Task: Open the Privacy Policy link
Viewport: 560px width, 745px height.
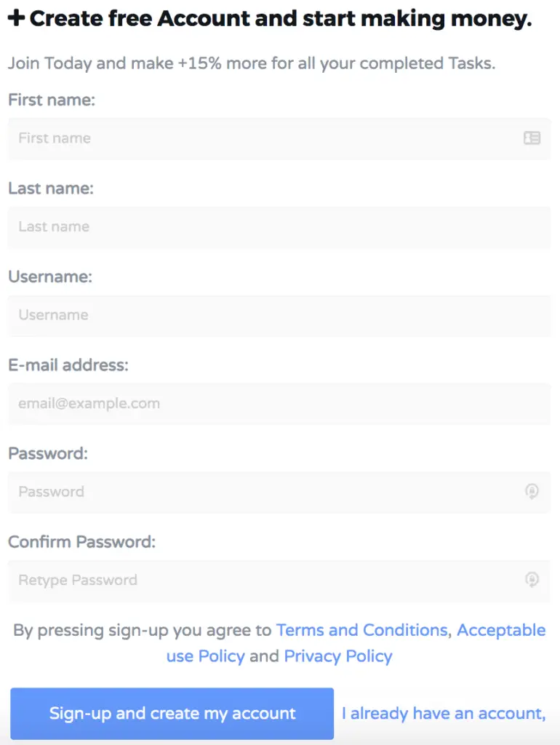Action: point(338,656)
